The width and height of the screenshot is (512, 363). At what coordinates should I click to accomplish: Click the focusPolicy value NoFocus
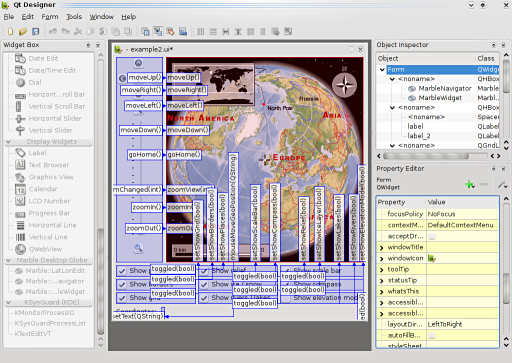click(441, 214)
